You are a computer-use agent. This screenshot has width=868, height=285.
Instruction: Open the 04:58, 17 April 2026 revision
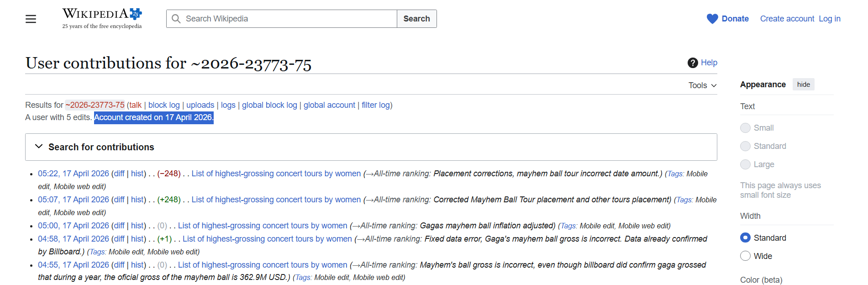(x=74, y=239)
